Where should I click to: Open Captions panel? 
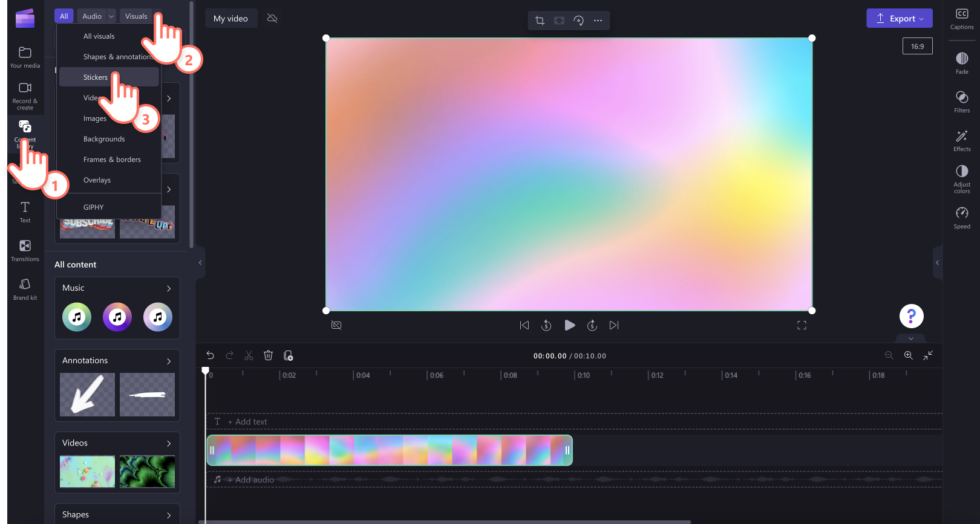962,19
